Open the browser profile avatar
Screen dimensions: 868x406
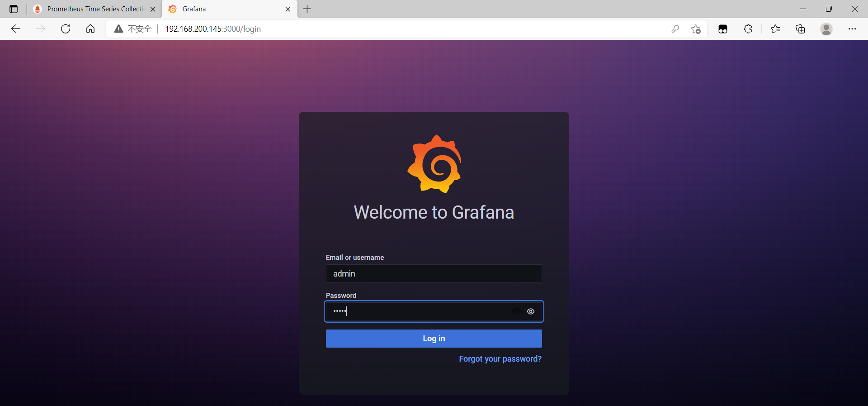(826, 29)
